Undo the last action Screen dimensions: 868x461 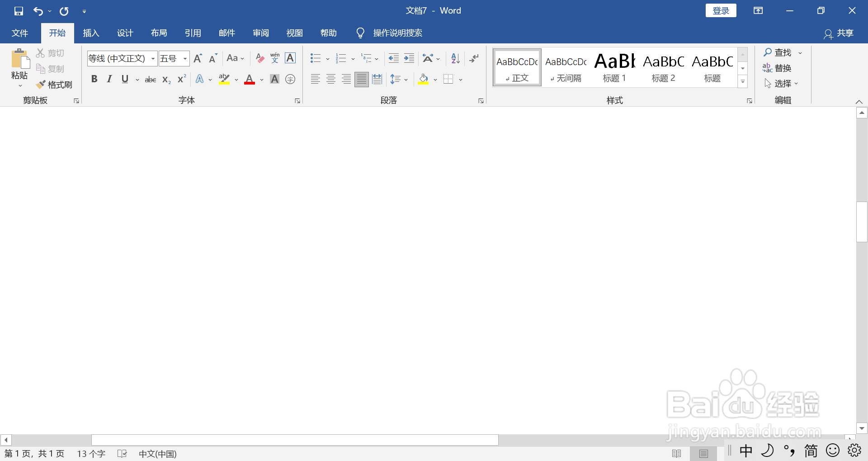pyautogui.click(x=38, y=11)
